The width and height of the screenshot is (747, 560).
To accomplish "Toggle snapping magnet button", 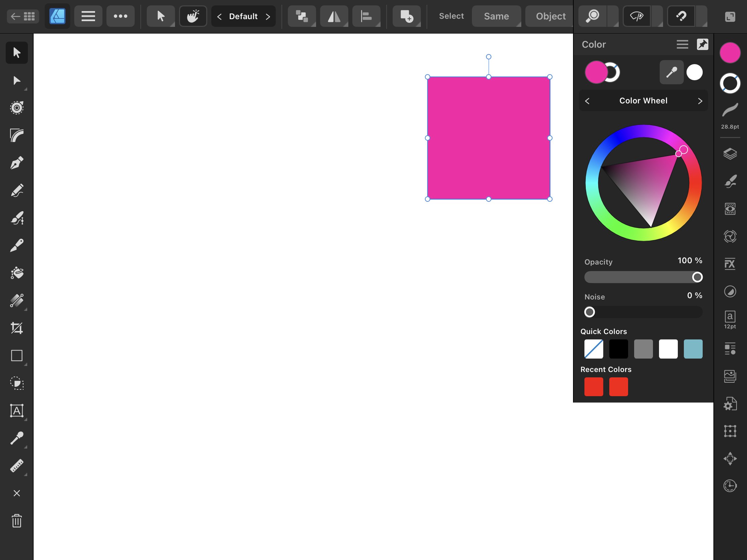I will 681,16.
